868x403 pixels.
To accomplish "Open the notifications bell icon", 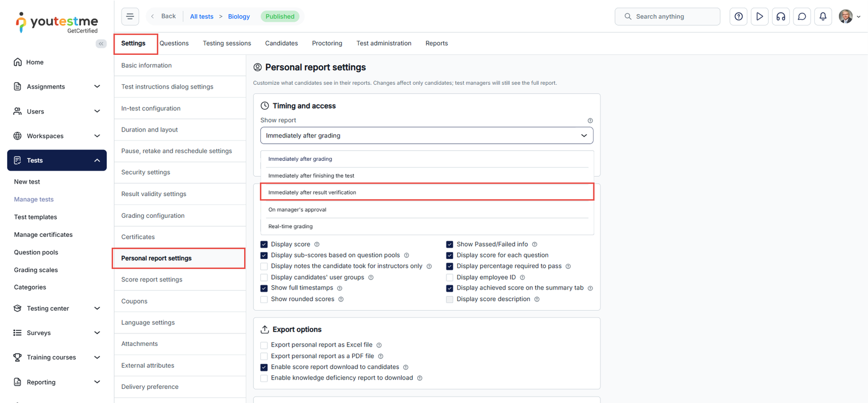I will click(823, 16).
